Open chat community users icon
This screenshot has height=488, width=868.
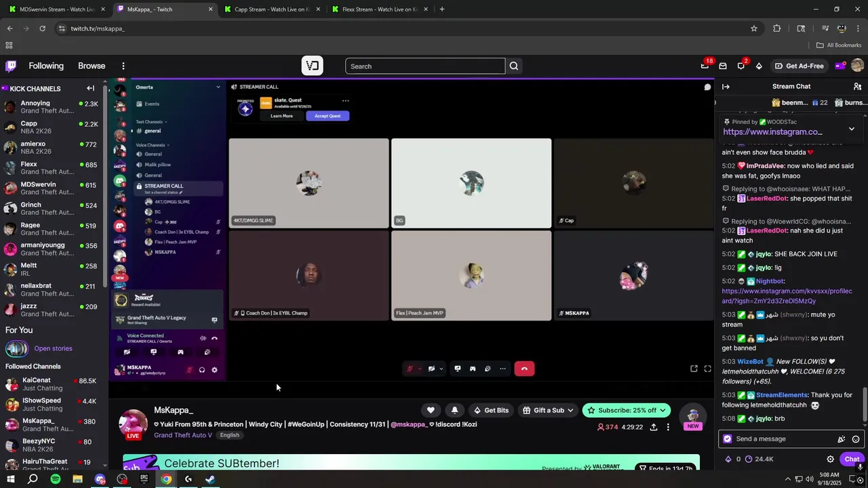pos(857,86)
